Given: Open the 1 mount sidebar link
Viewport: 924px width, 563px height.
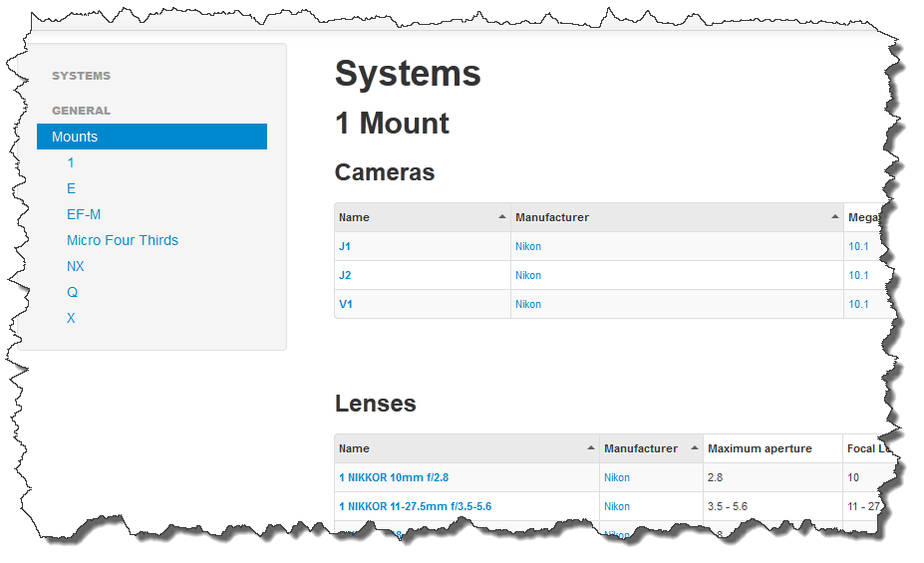Looking at the screenshot, I should click(71, 162).
